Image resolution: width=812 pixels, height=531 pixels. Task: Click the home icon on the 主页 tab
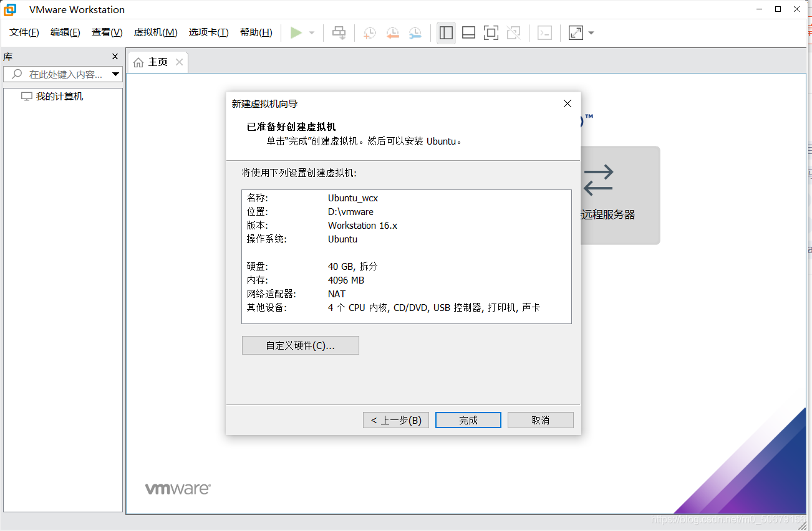[138, 62]
